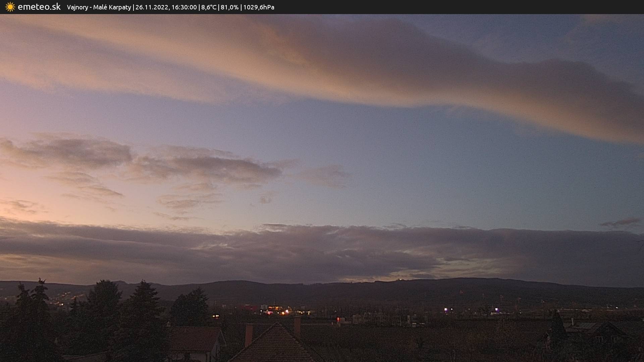Click the 8,6°C temperature reading
The image size is (644, 362).
tap(209, 7)
